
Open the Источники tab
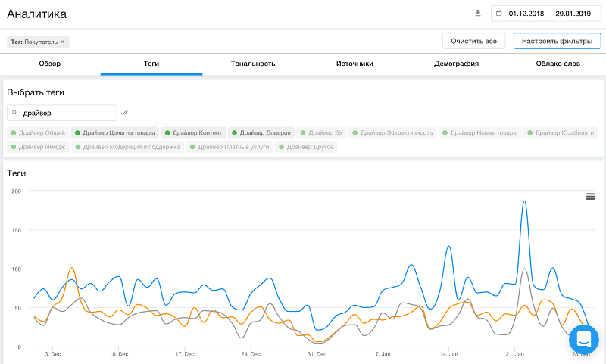(355, 64)
